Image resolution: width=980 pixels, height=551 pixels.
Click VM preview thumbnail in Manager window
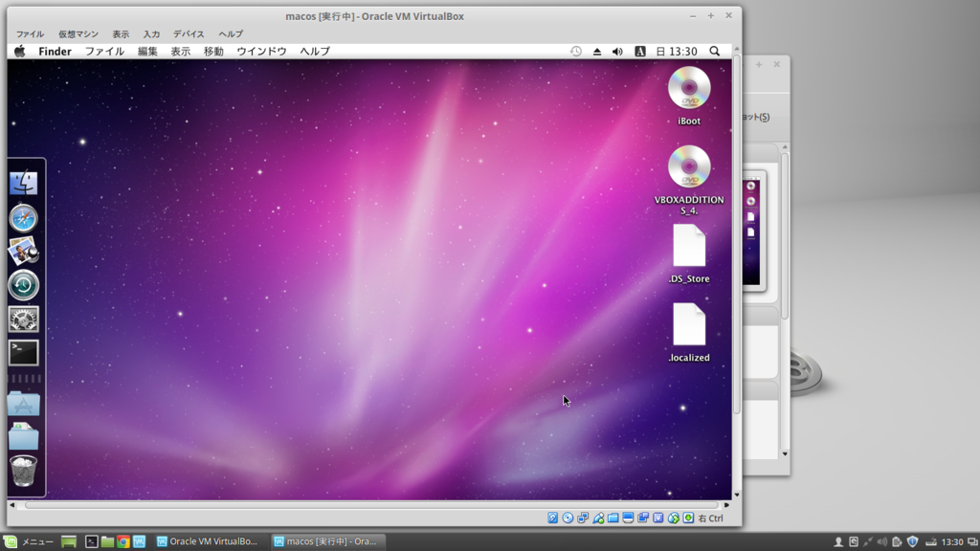click(751, 231)
